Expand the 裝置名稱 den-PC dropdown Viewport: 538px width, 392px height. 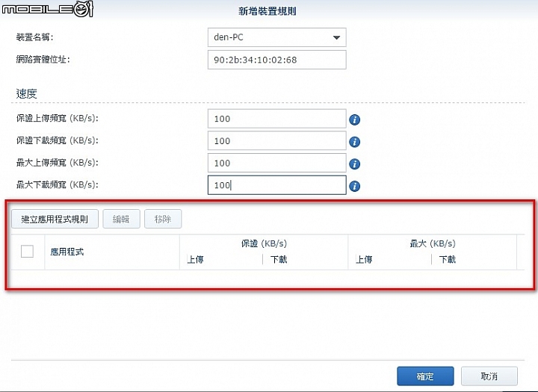pyautogui.click(x=336, y=37)
